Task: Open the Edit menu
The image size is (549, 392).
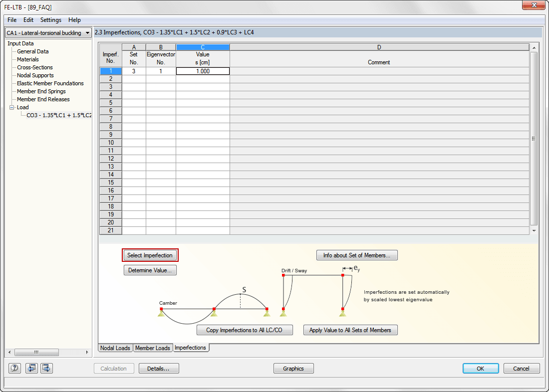Action: (x=28, y=20)
